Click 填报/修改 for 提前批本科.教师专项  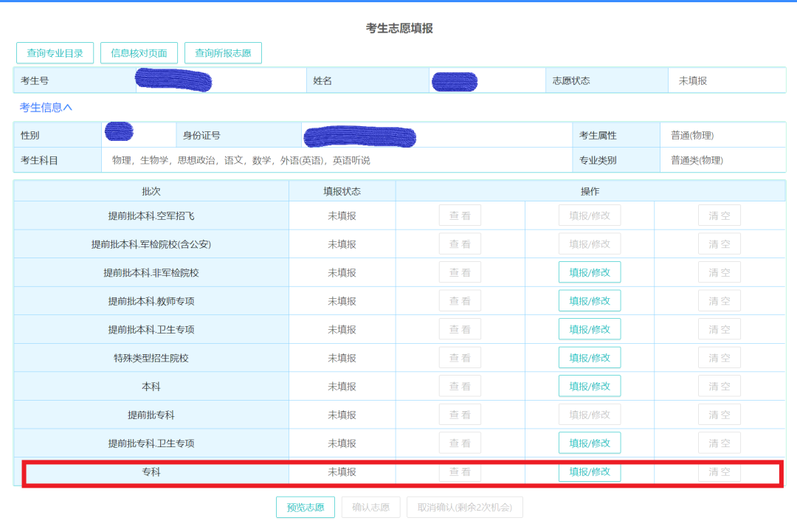click(590, 301)
